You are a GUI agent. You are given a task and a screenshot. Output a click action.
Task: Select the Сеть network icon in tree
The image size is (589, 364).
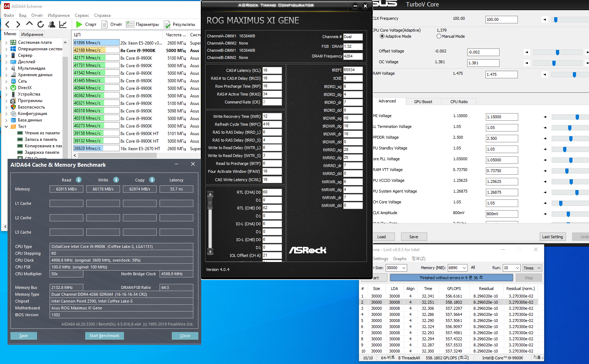[13, 81]
